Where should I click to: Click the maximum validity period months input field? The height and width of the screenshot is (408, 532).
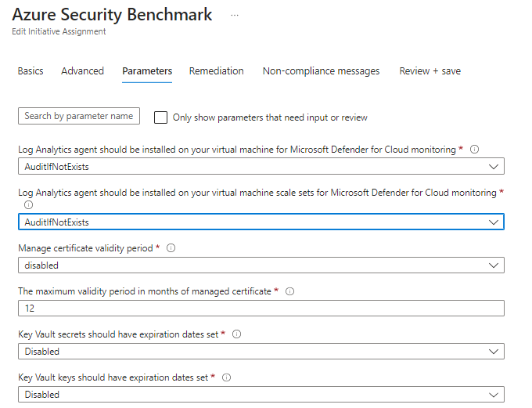[261, 309]
